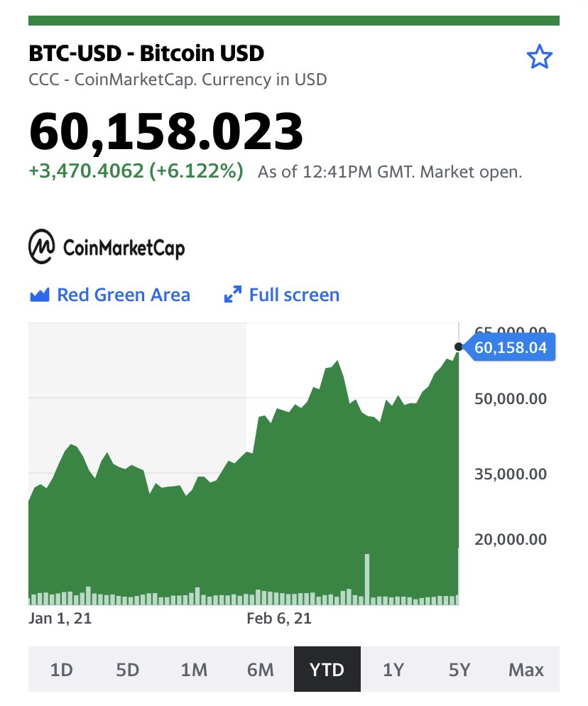Click the BTC-USD - Bitcoin USD title
588x706 pixels.
click(146, 53)
